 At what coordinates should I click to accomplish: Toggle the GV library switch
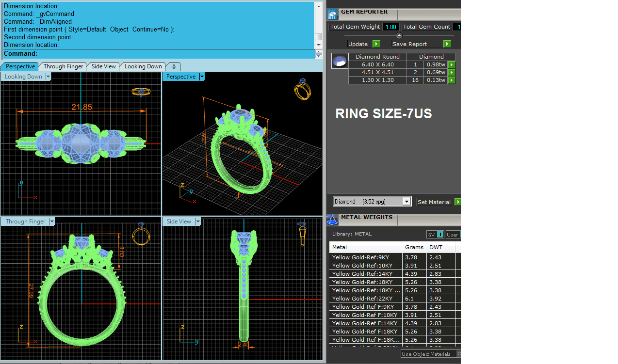[435, 235]
